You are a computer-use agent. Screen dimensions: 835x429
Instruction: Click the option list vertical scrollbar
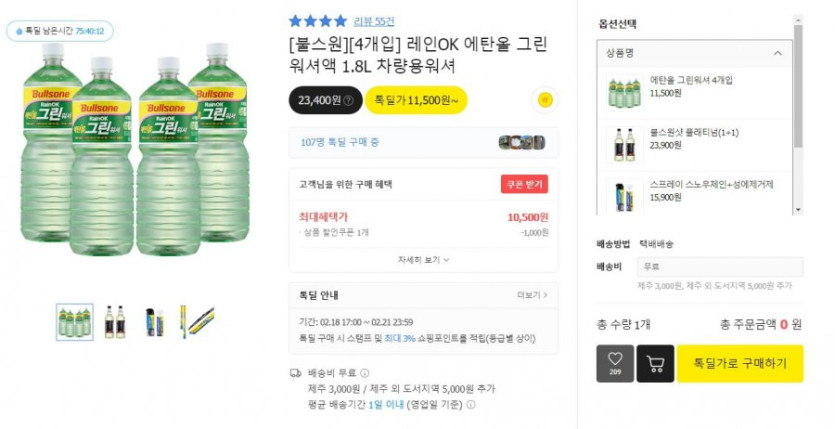tap(797, 110)
